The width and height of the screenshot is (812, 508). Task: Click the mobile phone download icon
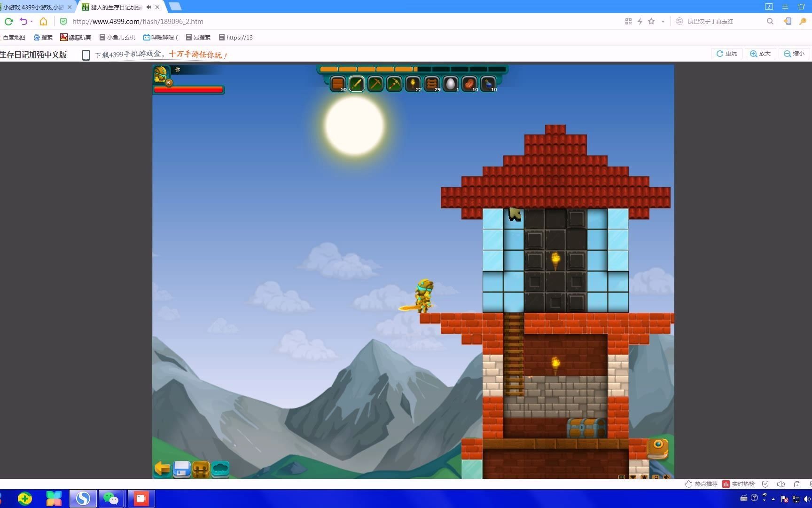pos(86,55)
